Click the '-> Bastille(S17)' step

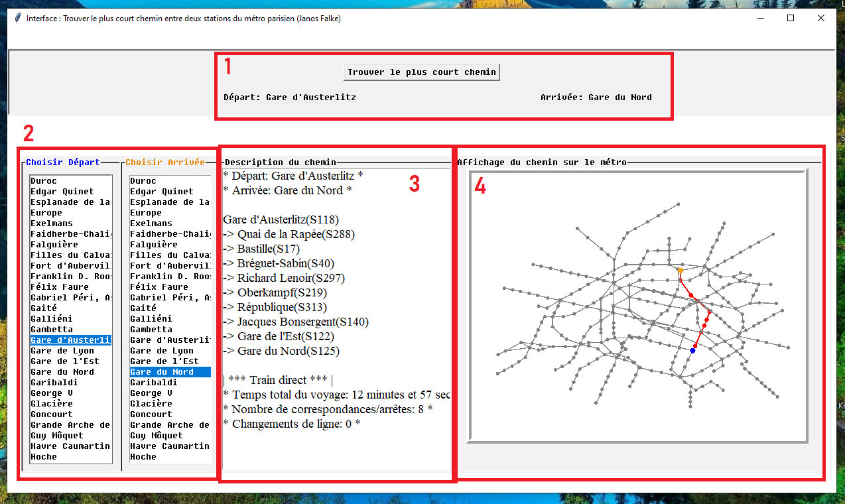tap(261, 249)
